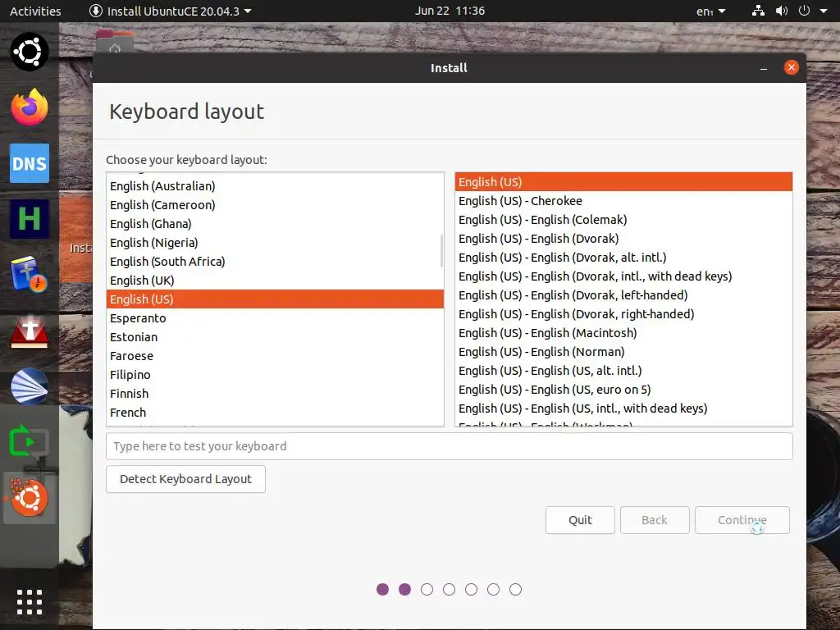Show applications grid button
This screenshot has width=840, height=630.
(30, 601)
